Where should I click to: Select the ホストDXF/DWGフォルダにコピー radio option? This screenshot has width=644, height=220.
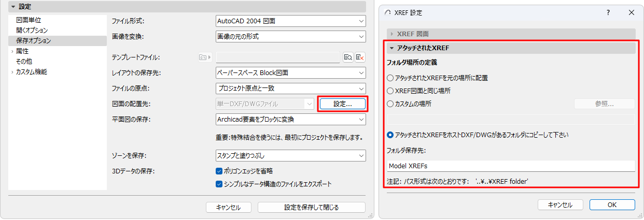click(x=391, y=135)
